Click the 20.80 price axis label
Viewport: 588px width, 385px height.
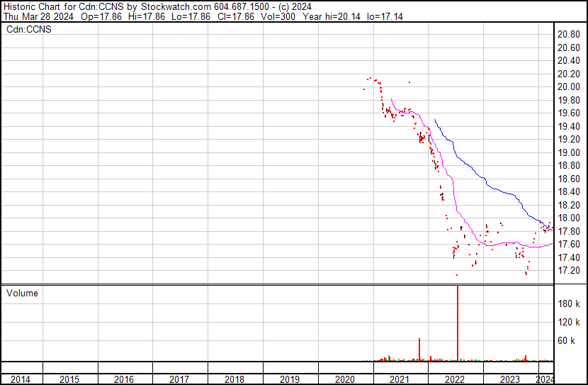(x=569, y=35)
